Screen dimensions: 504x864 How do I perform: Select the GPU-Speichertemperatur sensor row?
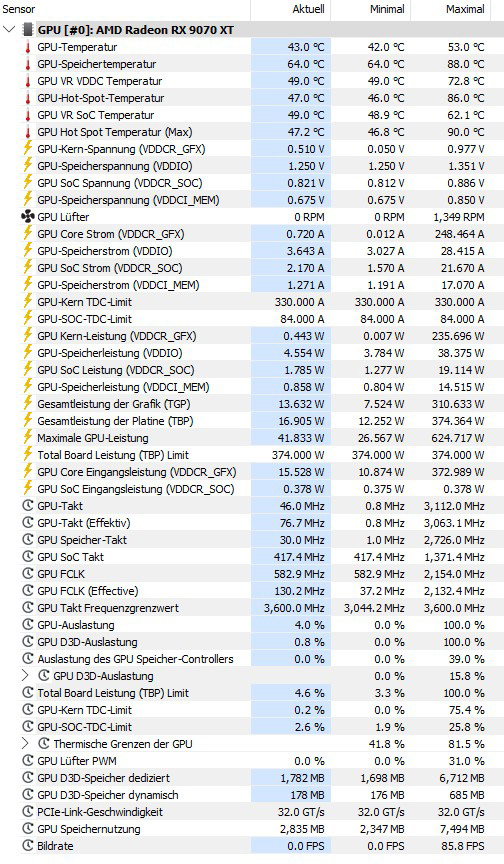tap(252, 64)
